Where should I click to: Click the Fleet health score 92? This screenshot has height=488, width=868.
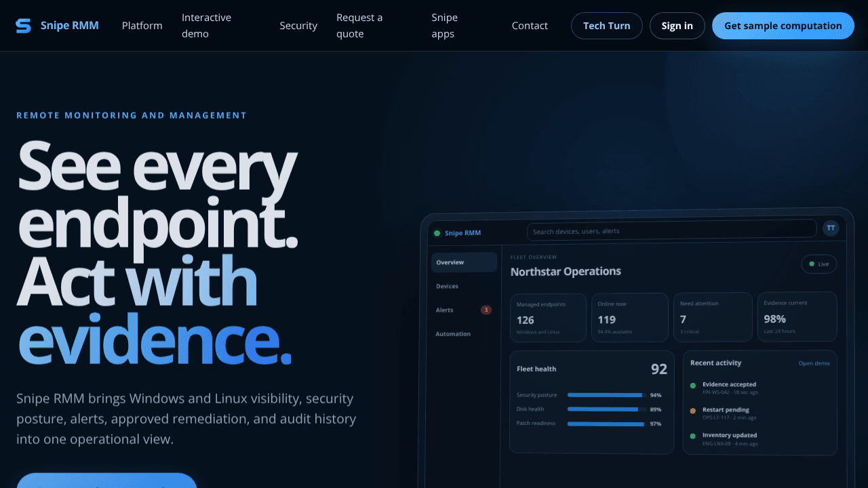click(659, 369)
